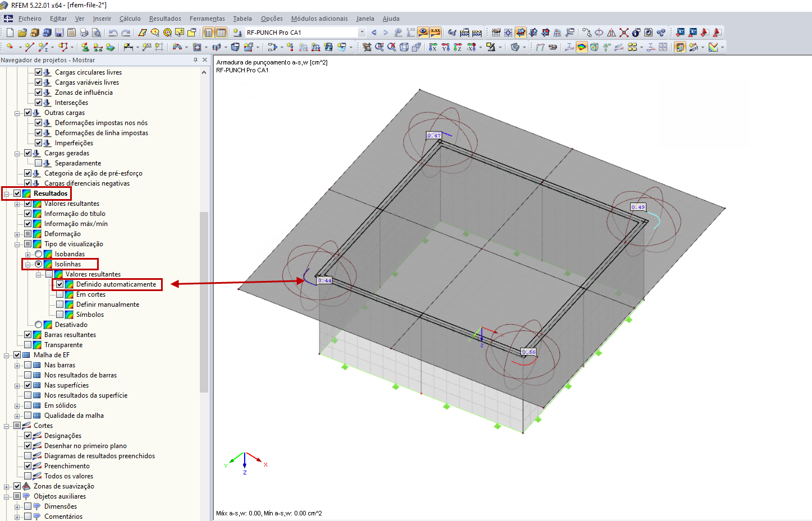The height and width of the screenshot is (521, 812).
Task: Open the Ferramentas menu
Action: point(207,19)
